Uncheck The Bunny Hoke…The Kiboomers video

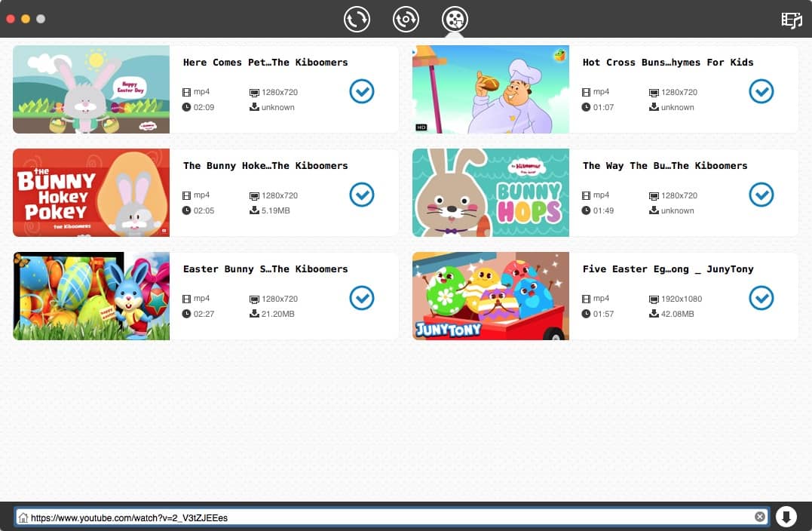[361, 195]
